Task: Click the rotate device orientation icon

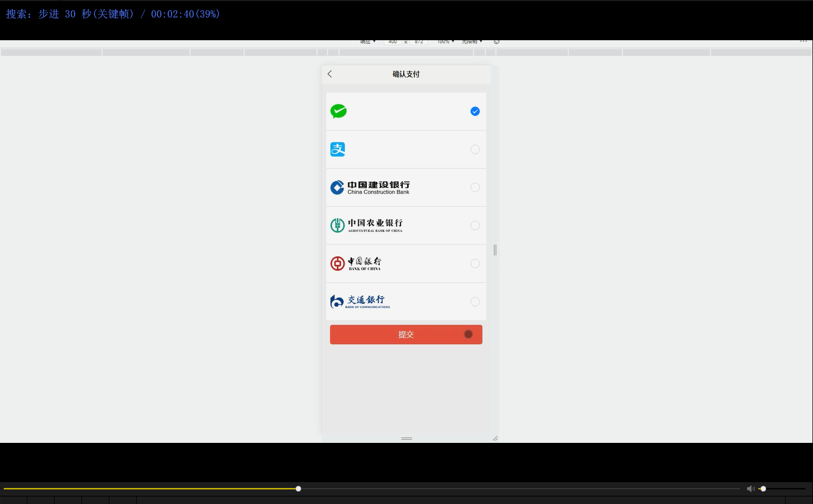Action: (496, 41)
